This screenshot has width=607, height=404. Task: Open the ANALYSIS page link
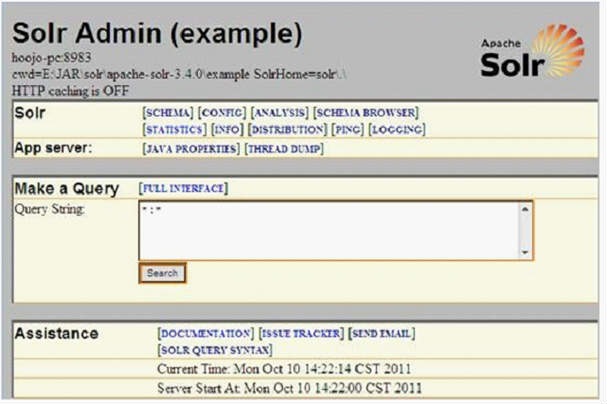pos(279,113)
